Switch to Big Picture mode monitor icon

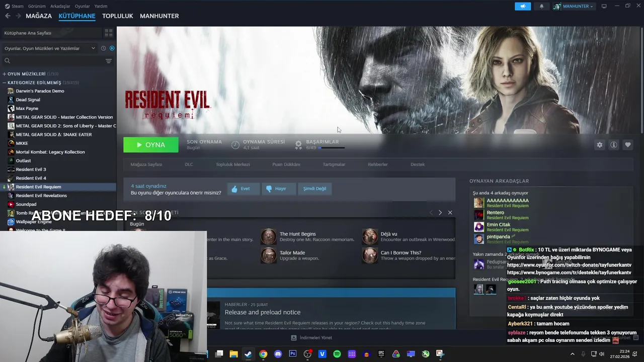click(604, 6)
